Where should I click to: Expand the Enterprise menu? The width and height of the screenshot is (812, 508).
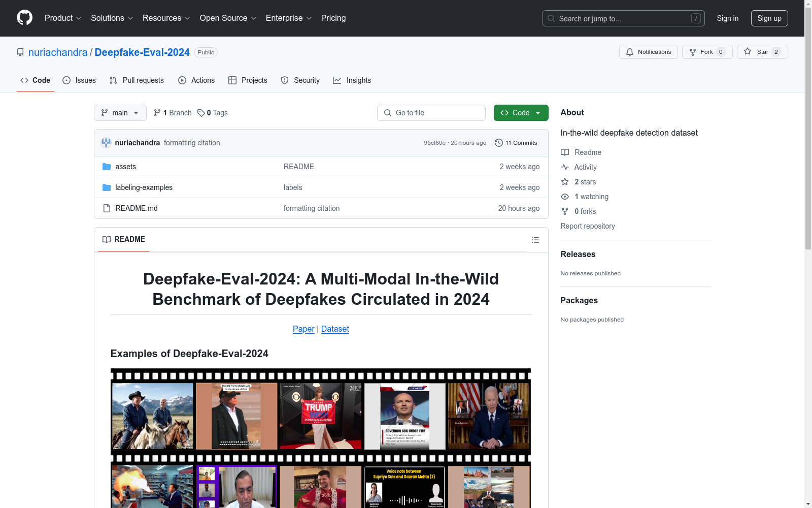click(x=289, y=18)
